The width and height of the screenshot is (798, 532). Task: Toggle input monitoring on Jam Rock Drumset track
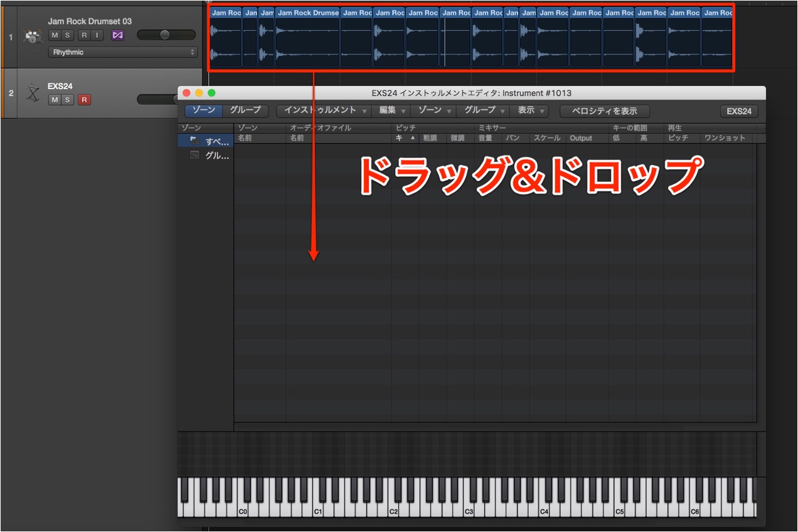[x=97, y=35]
